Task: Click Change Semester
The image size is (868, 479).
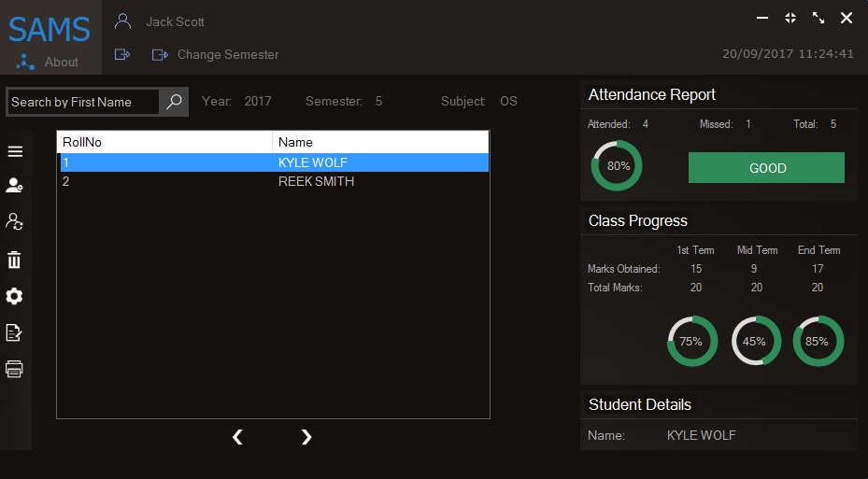Action: pos(228,55)
